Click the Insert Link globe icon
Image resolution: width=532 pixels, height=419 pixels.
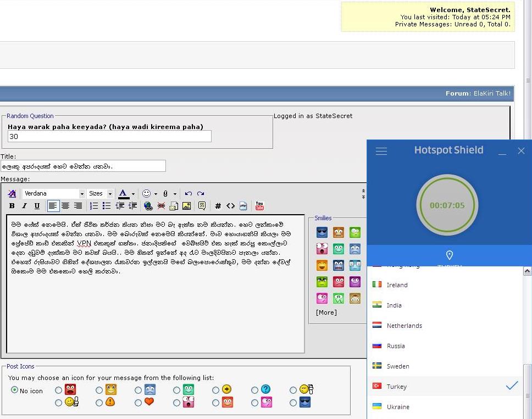(148, 206)
